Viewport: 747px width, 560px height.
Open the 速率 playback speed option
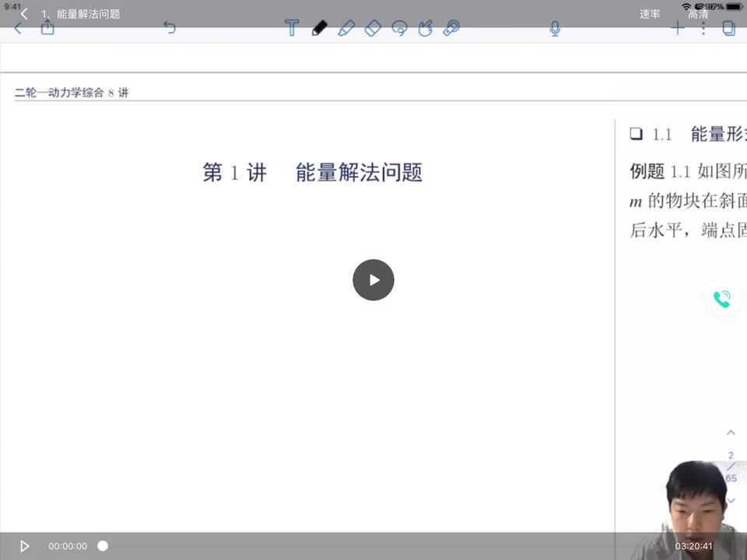coord(650,14)
